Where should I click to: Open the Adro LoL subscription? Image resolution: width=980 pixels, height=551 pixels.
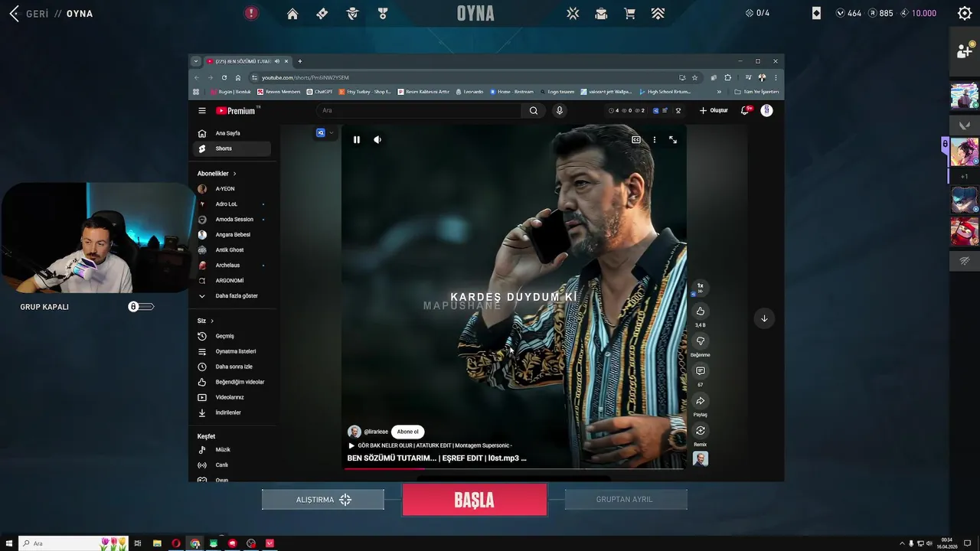(232, 204)
